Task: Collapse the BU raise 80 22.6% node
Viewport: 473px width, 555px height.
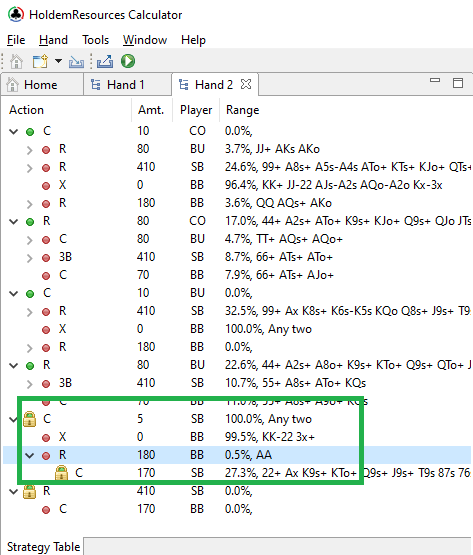Action: click(x=13, y=365)
